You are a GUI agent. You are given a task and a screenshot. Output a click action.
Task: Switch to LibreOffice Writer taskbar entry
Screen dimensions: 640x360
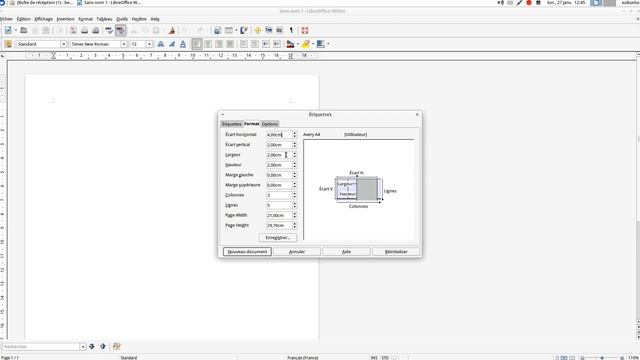tap(109, 3)
